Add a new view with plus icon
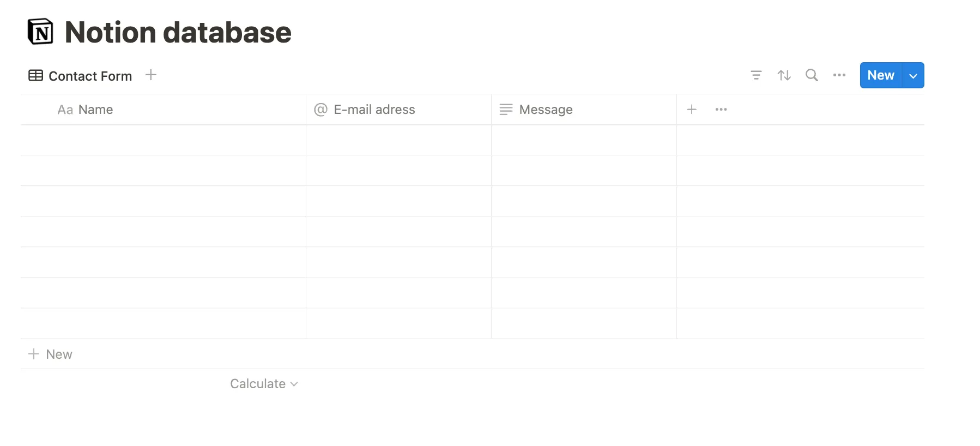 (151, 75)
